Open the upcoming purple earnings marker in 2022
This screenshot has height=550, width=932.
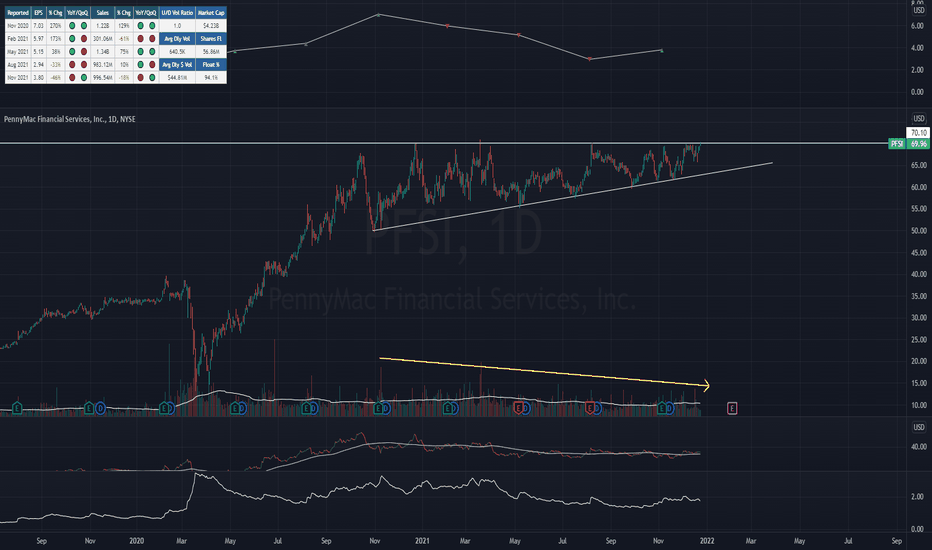[x=732, y=408]
